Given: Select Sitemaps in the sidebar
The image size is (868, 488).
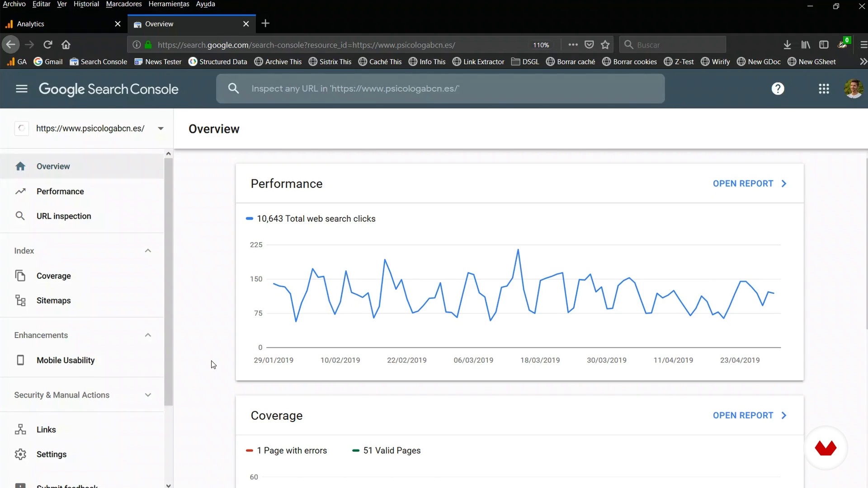Looking at the screenshot, I should pos(82,300).
